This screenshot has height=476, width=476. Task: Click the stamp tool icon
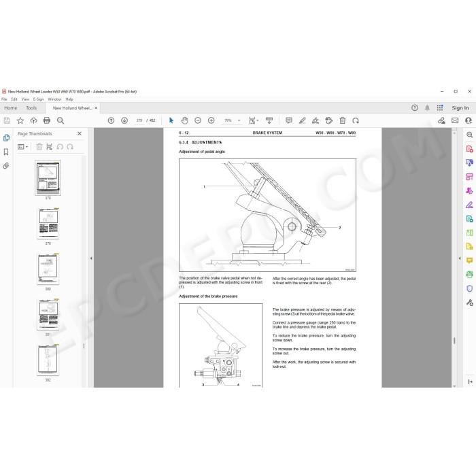click(328, 120)
